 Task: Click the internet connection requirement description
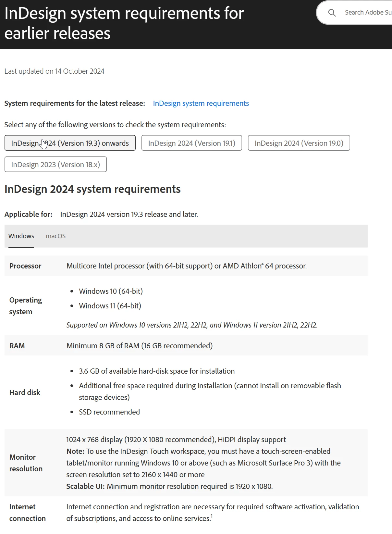coord(213,513)
